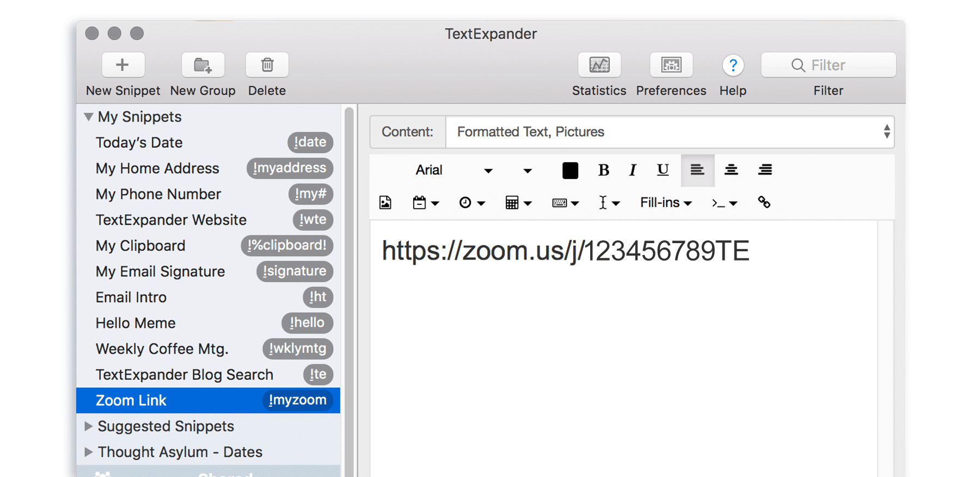Open the Statistics chart icon
This screenshot has width=980, height=477.
tap(599, 65)
